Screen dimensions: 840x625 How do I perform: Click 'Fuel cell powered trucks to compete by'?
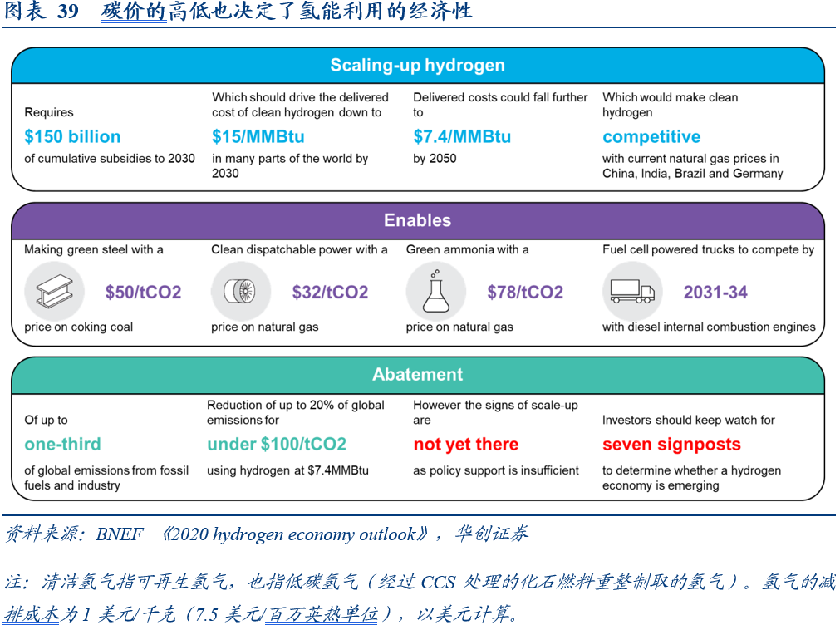[x=708, y=250]
